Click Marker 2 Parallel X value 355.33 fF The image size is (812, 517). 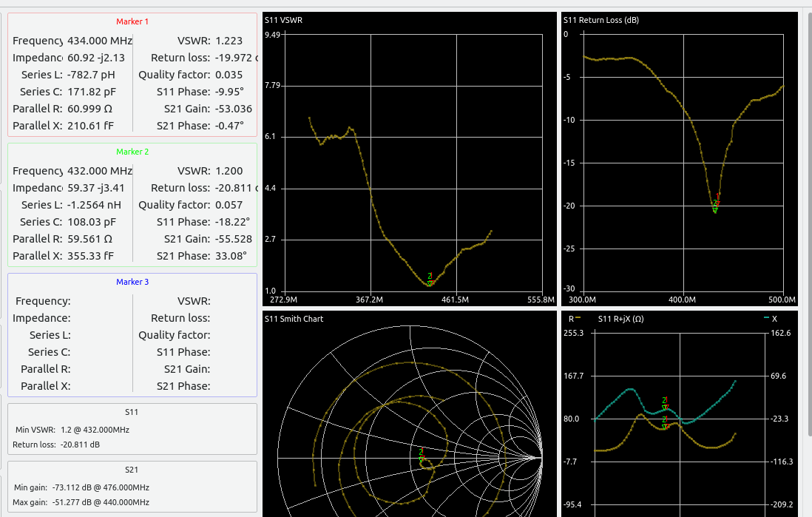click(x=90, y=256)
